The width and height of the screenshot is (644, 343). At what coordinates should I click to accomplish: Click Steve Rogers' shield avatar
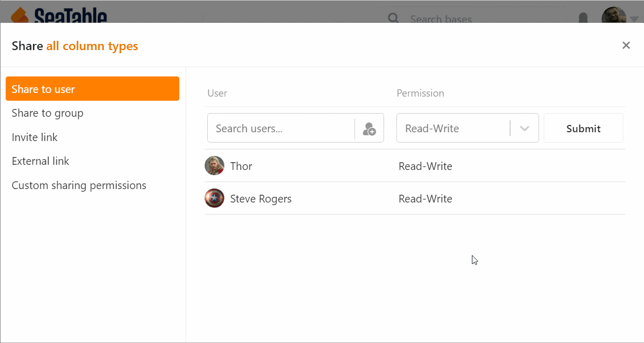214,198
